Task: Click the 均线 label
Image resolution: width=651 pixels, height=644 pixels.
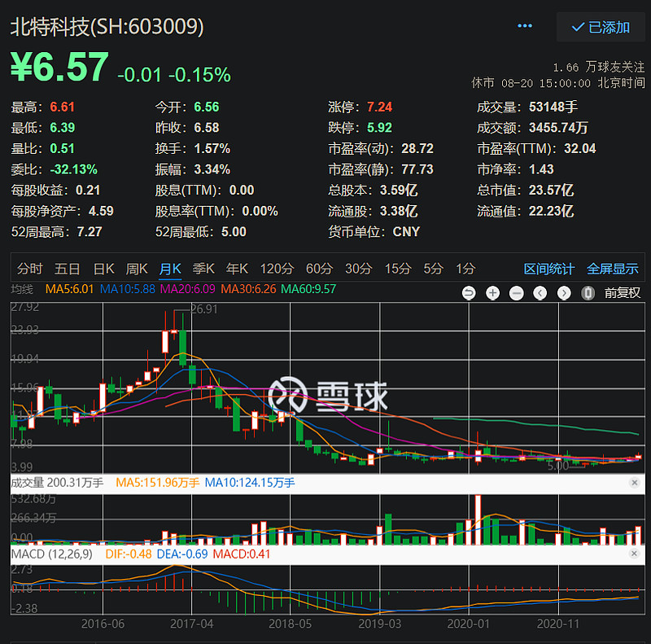Action: tap(22, 289)
